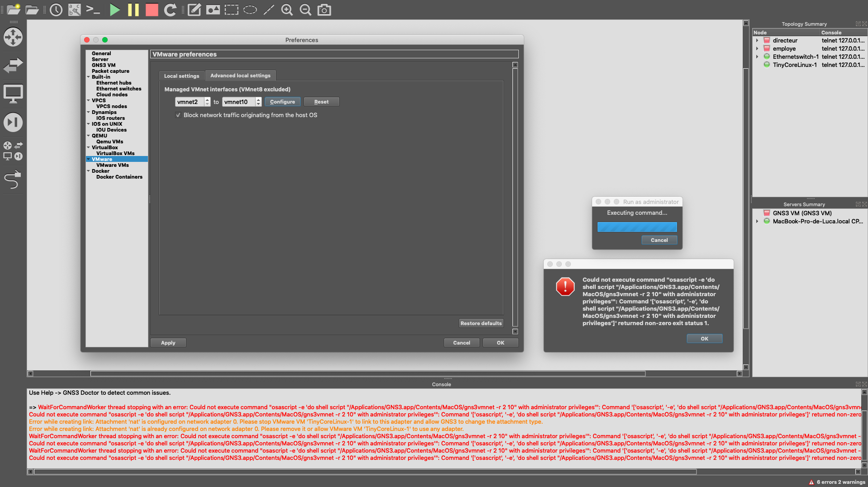Click the vmnet2 start interface field
Image resolution: width=868 pixels, height=487 pixels.
coord(190,102)
